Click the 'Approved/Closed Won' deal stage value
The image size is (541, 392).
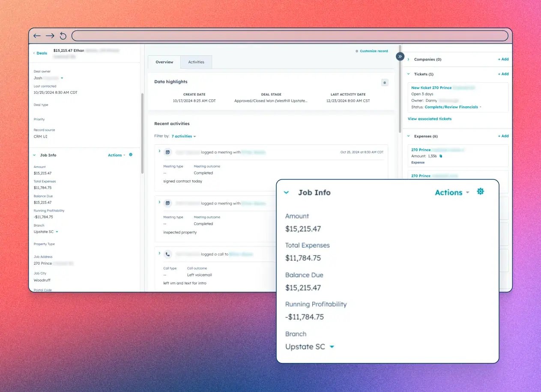point(271,101)
